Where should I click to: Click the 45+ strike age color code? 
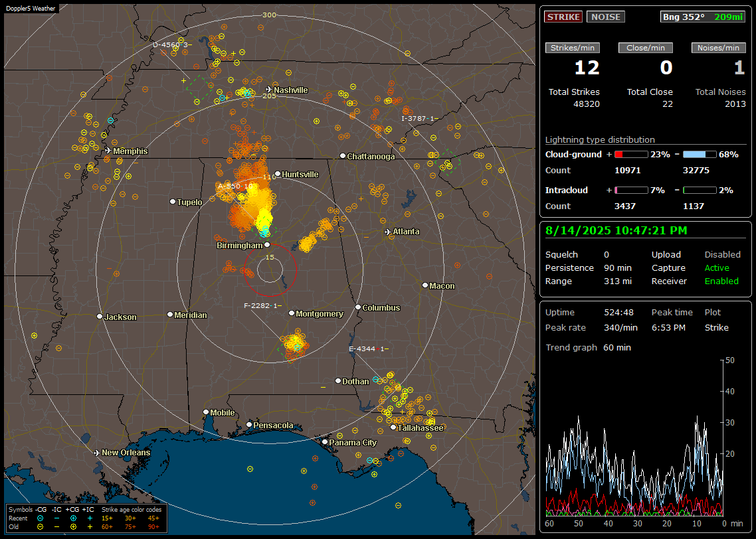click(153, 518)
